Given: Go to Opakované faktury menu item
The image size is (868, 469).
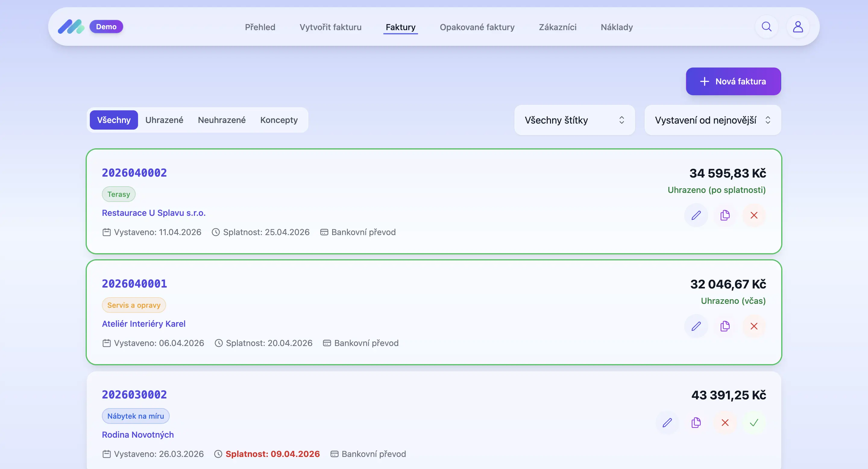Looking at the screenshot, I should 477,27.
